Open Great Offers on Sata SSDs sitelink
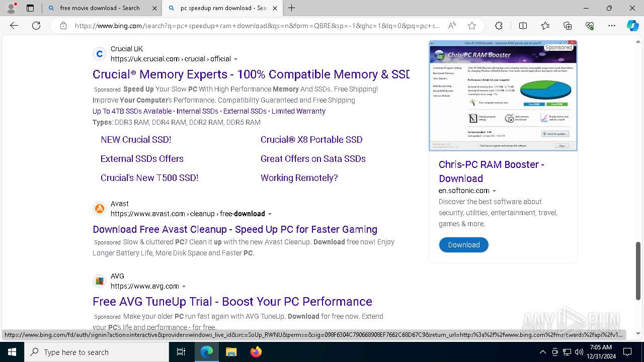644x362 pixels. point(313,159)
